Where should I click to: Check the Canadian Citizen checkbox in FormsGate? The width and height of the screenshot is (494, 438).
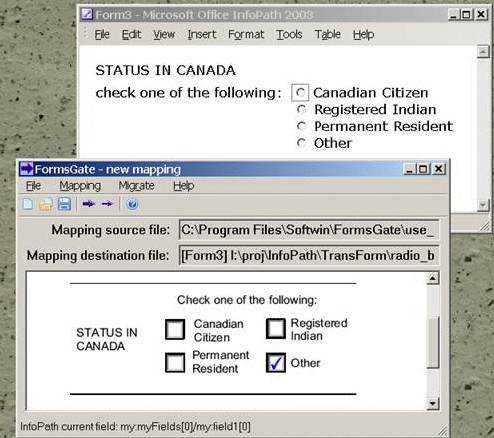(175, 329)
